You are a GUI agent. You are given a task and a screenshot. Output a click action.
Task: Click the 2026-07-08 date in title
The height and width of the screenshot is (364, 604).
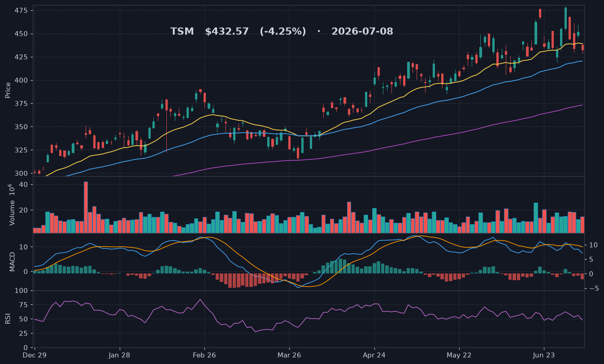[362, 31]
